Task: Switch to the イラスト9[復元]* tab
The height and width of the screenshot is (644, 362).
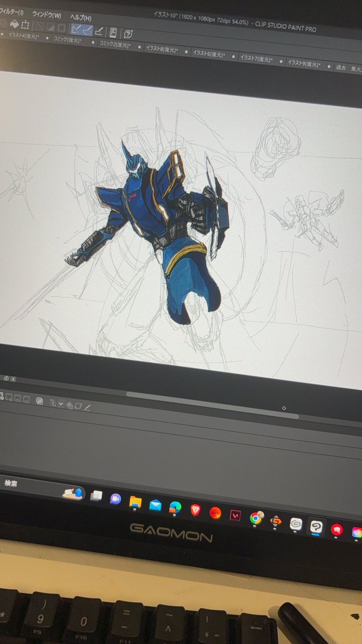Action: [305, 63]
